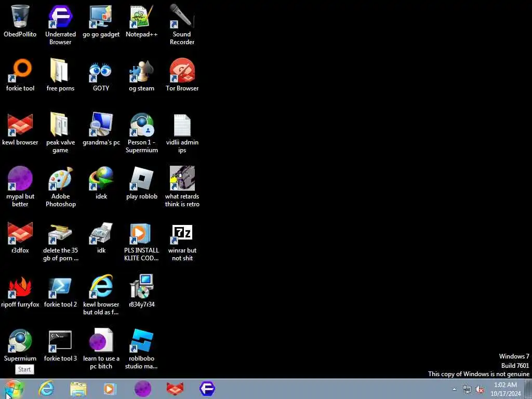The height and width of the screenshot is (399, 532).
Task: Show hidden system tray icons
Action: point(454,390)
